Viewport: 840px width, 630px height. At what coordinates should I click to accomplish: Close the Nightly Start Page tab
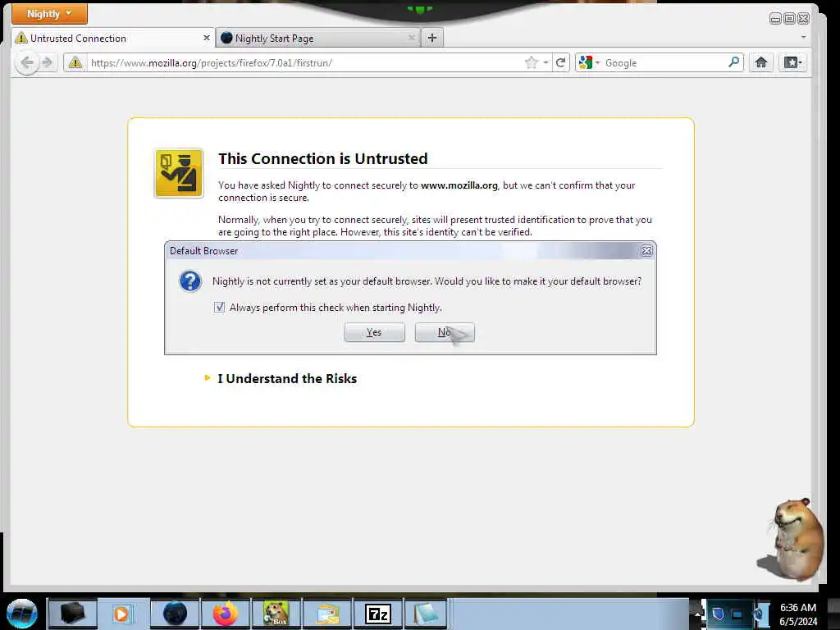pyautogui.click(x=412, y=38)
